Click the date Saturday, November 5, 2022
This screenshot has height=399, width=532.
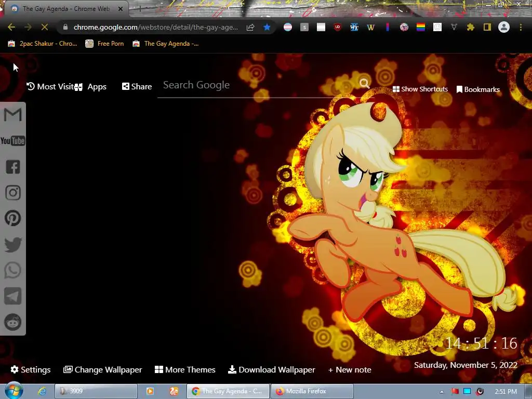(465, 365)
